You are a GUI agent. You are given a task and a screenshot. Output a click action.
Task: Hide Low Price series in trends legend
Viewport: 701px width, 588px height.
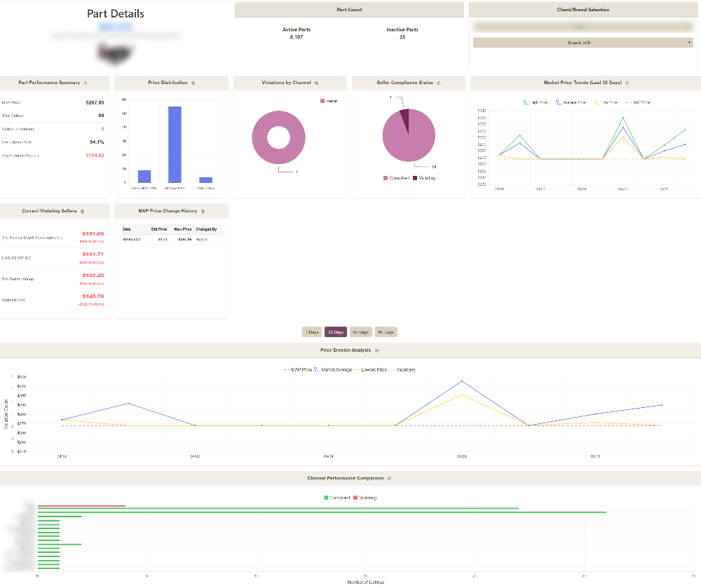click(606, 102)
